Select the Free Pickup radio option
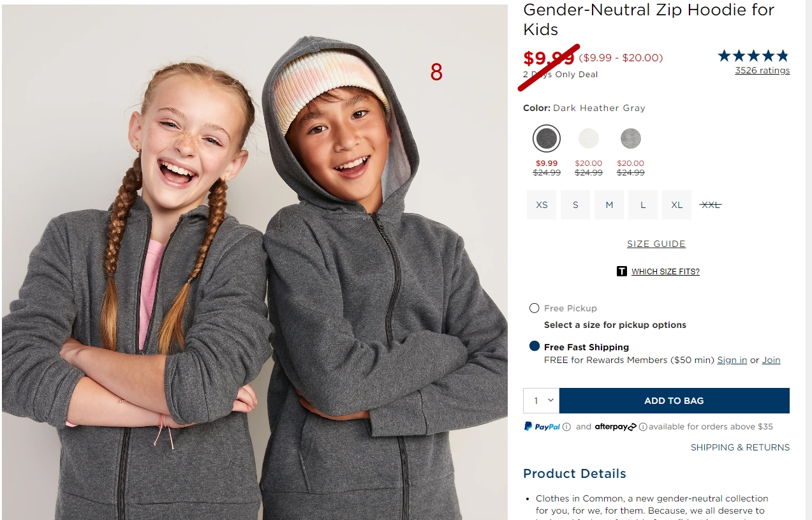Screen dimensions: 812x520 [535, 308]
